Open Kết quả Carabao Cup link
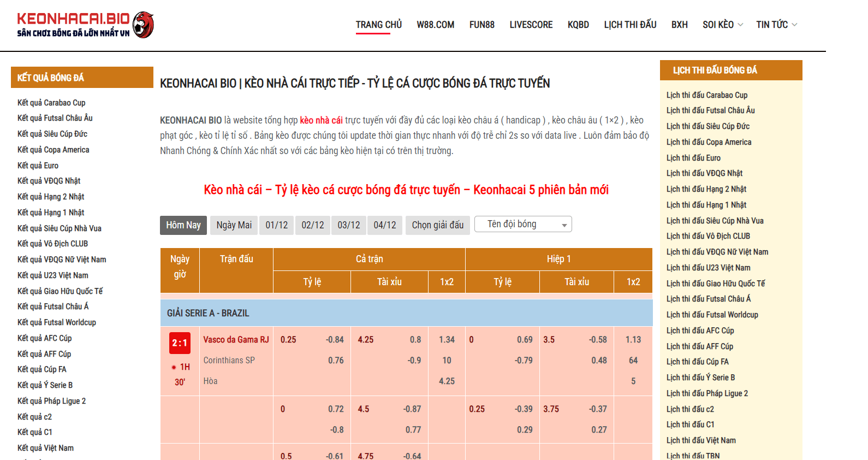The width and height of the screenshot is (868, 460). pos(51,103)
